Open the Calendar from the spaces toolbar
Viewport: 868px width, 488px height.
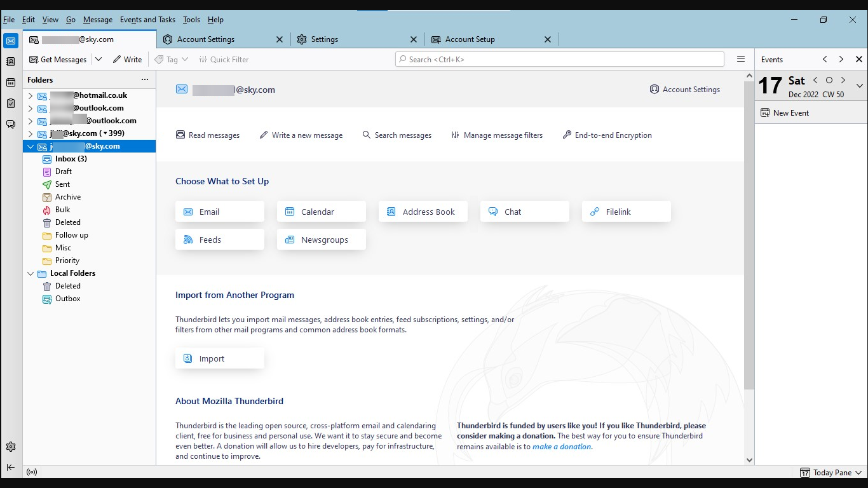pos(10,83)
